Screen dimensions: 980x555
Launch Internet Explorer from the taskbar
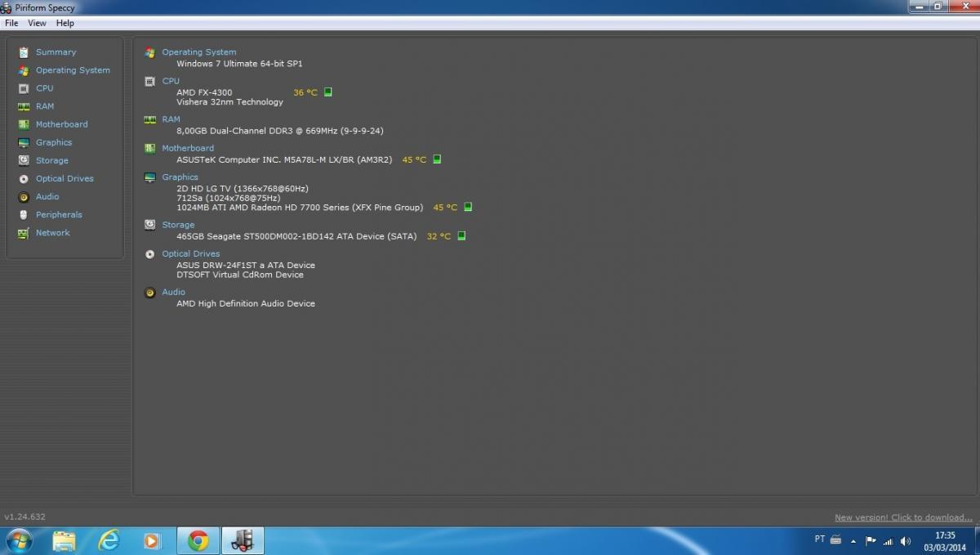[x=109, y=541]
